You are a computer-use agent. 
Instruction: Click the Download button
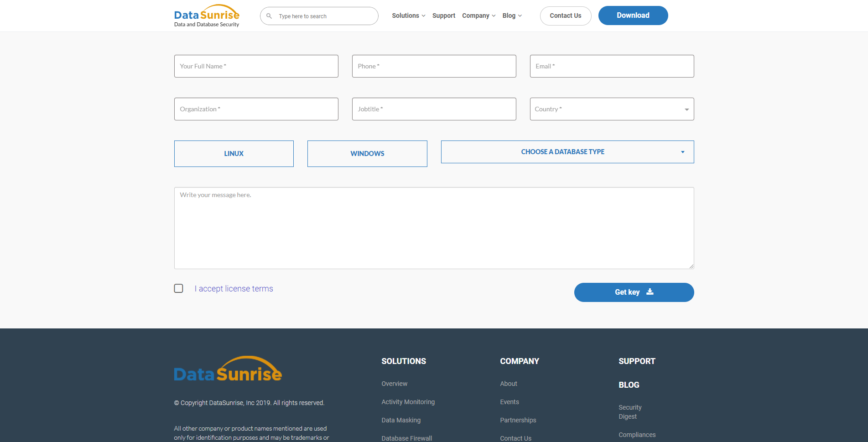coord(633,15)
